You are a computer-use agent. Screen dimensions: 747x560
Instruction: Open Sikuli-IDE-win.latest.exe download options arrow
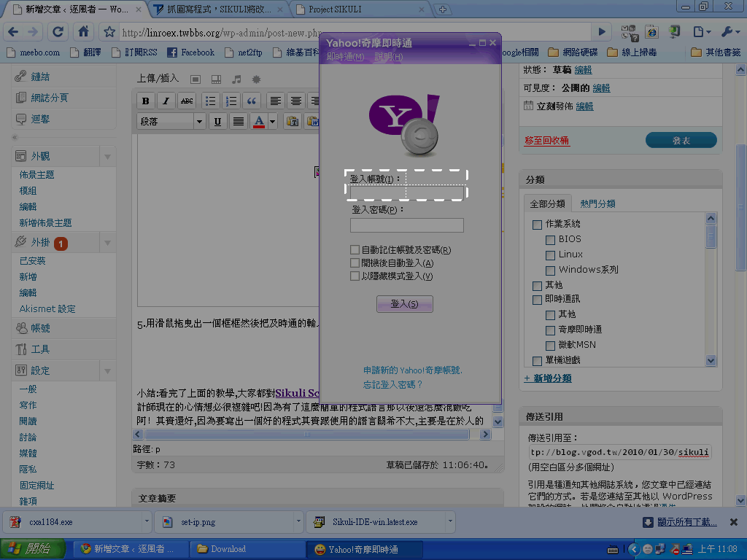tap(450, 521)
